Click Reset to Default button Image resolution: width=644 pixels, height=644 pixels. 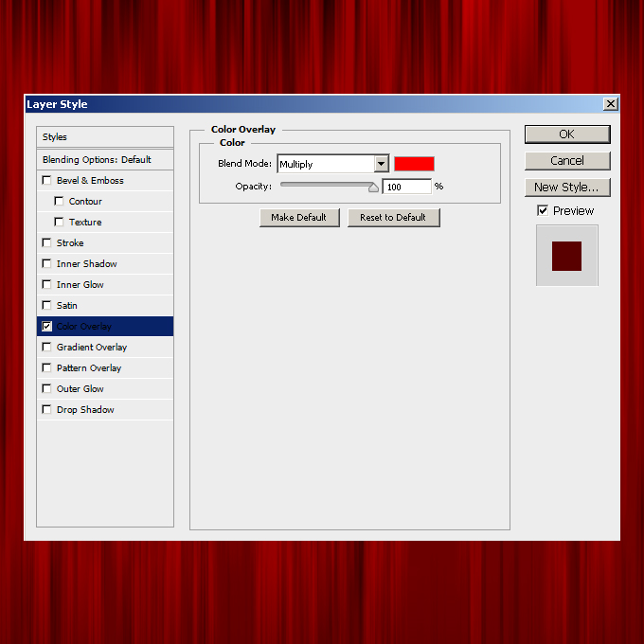(x=393, y=218)
